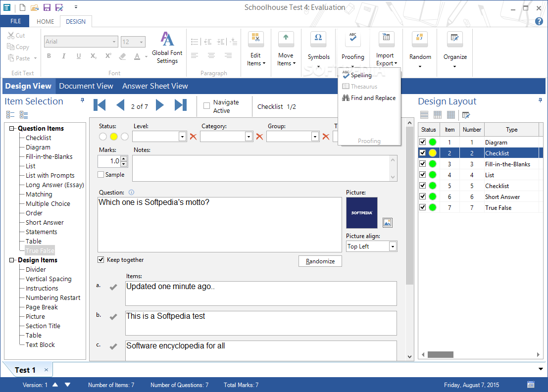Collapse the Design Items tree node
Screen dimensions: 548x392
(11, 260)
